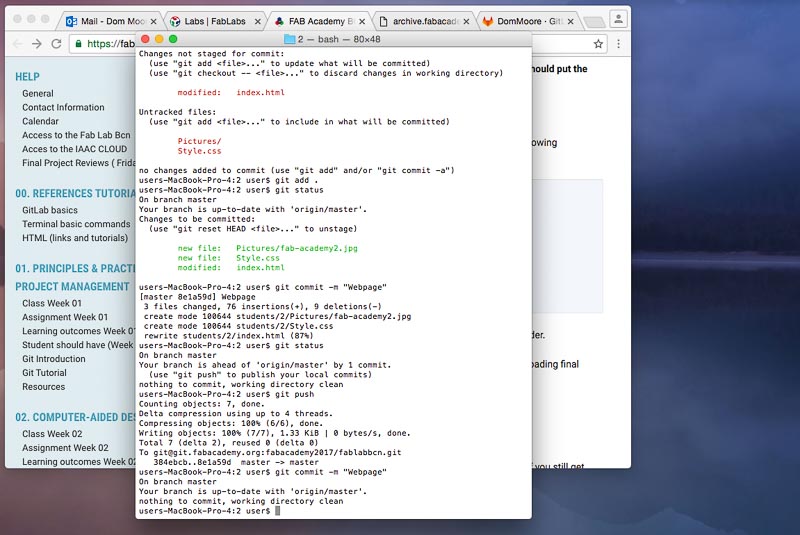Open Assignment Week 02 link
This screenshot has height=535, width=800.
(65, 448)
